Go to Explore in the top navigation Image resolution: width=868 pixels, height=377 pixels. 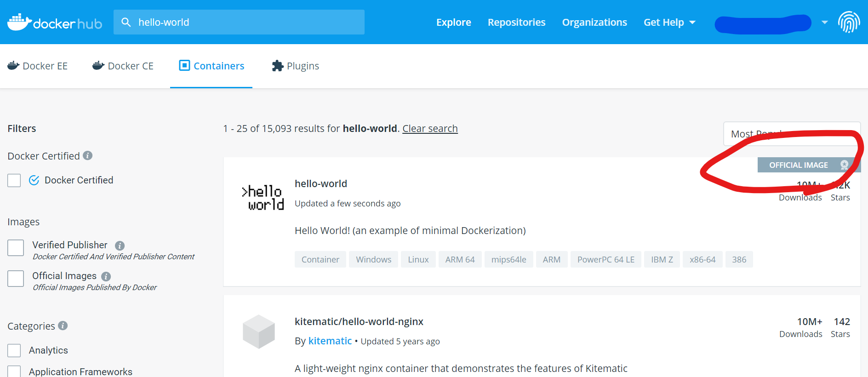454,22
